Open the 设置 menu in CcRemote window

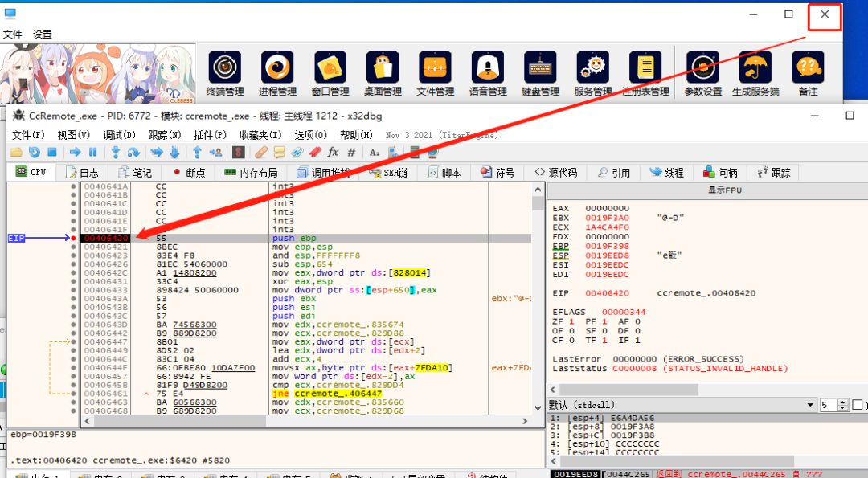coord(42,34)
